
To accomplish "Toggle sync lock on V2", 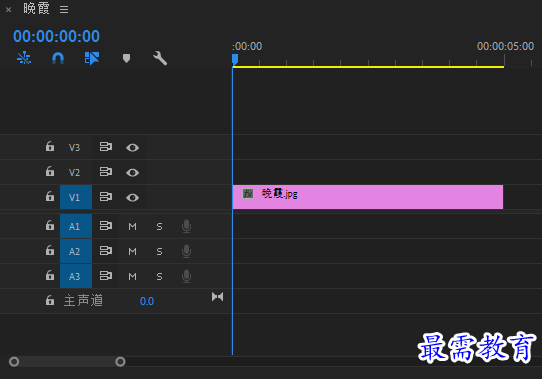I will tap(106, 172).
